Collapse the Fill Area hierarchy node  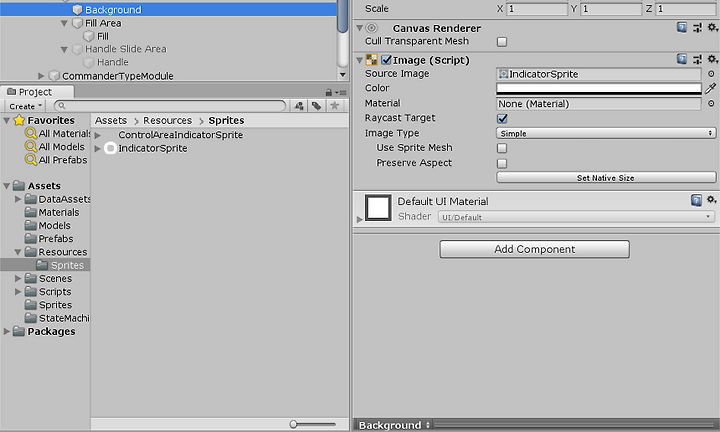(64, 23)
